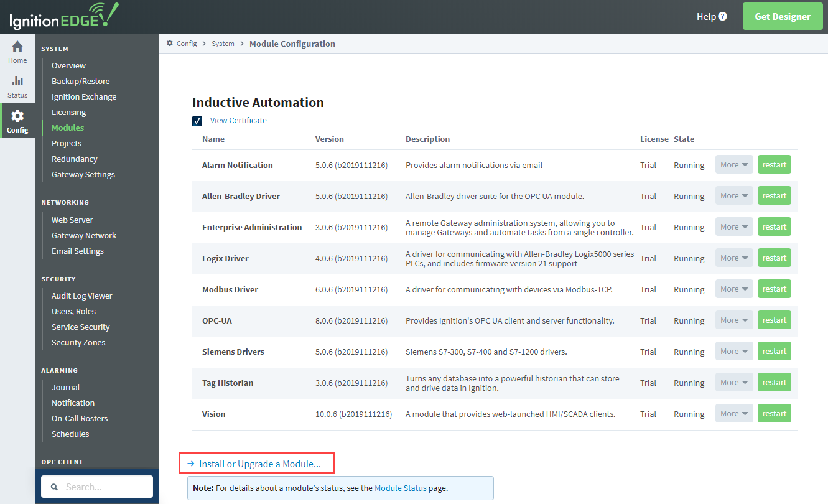
Task: Open the Module Status page link
Action: pyautogui.click(x=401, y=488)
